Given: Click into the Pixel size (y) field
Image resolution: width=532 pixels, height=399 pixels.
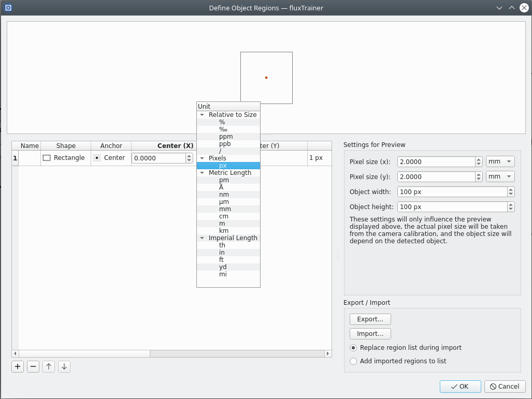Looking at the screenshot, I should pyautogui.click(x=436, y=176).
